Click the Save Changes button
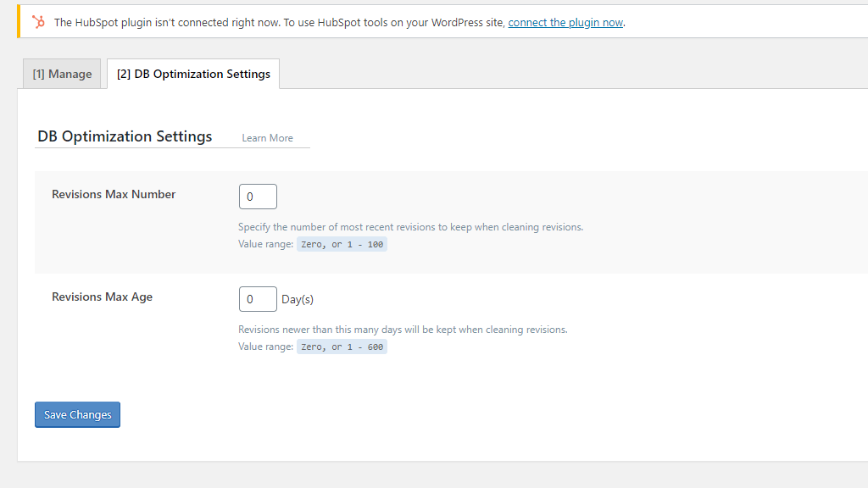The height and width of the screenshot is (488, 868). [x=77, y=414]
